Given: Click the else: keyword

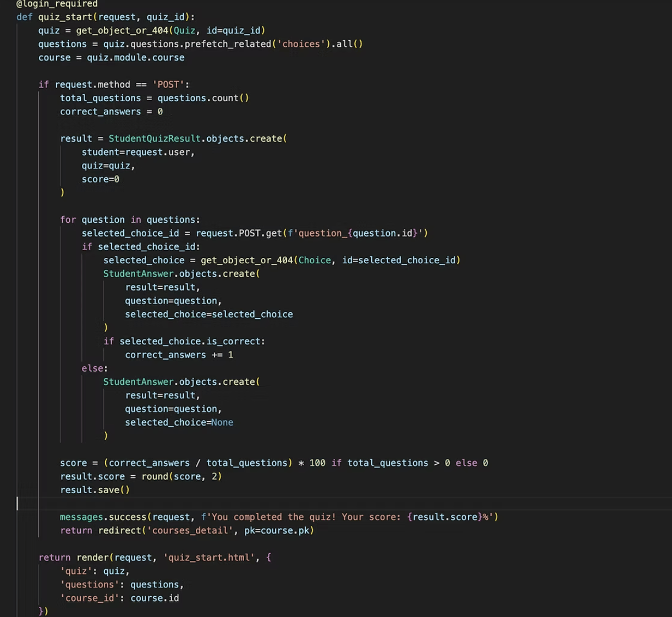Looking at the screenshot, I should coord(95,368).
